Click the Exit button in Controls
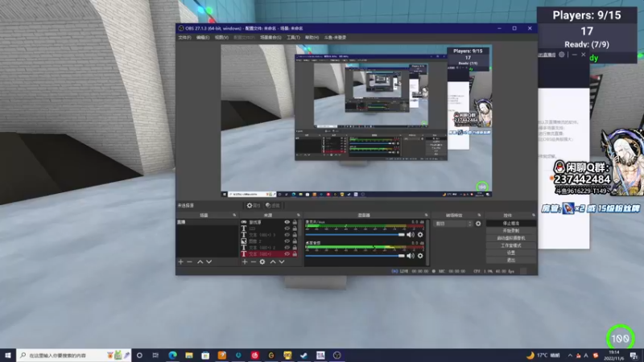Screen dimensions: 644x362 pyautogui.click(x=511, y=260)
